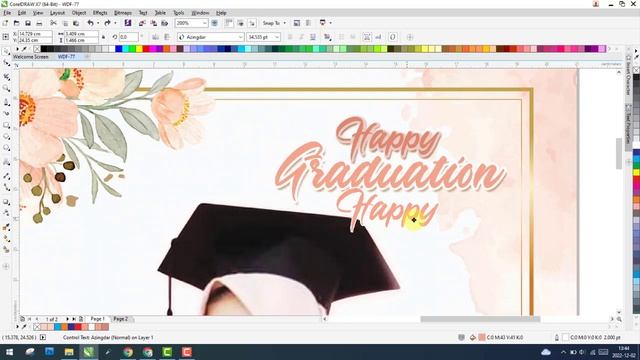Toggle full-screen preview button
The height and width of the screenshot is (360, 640).
pos(214,23)
